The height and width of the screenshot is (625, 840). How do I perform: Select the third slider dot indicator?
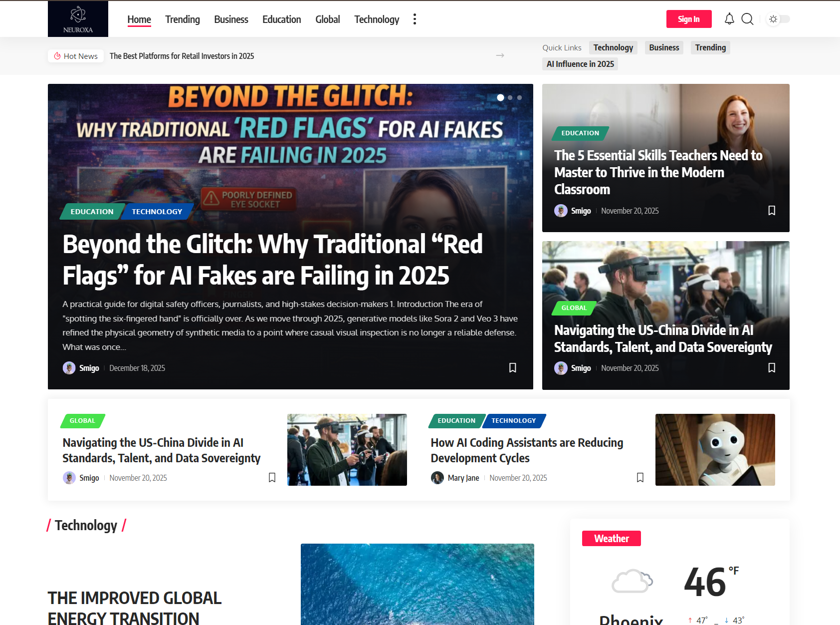(519, 98)
